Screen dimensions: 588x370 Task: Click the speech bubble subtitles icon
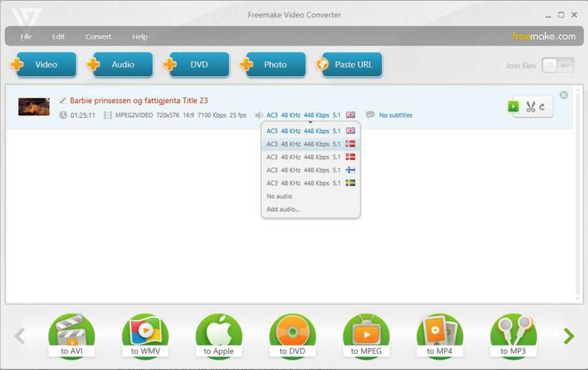click(x=370, y=115)
